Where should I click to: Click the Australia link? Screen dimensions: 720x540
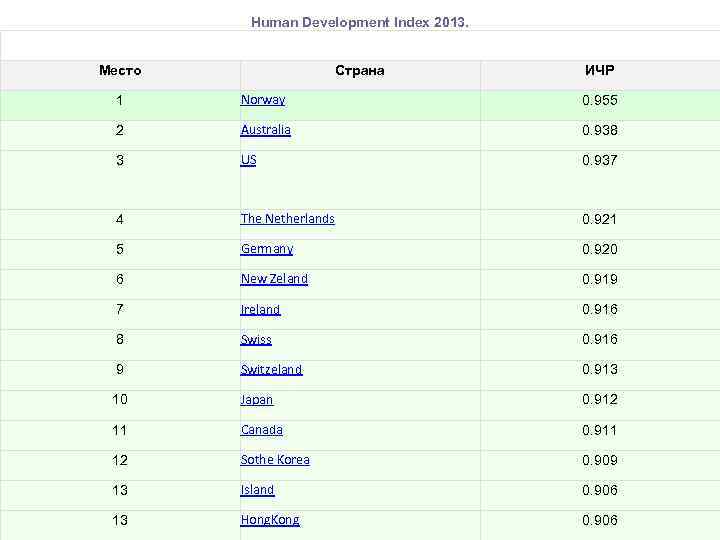click(x=266, y=130)
